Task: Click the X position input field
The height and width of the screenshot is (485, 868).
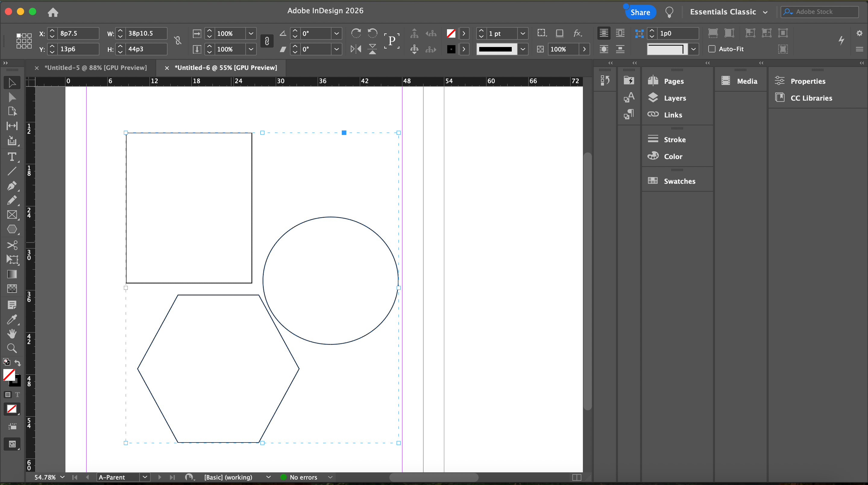Action: point(77,33)
